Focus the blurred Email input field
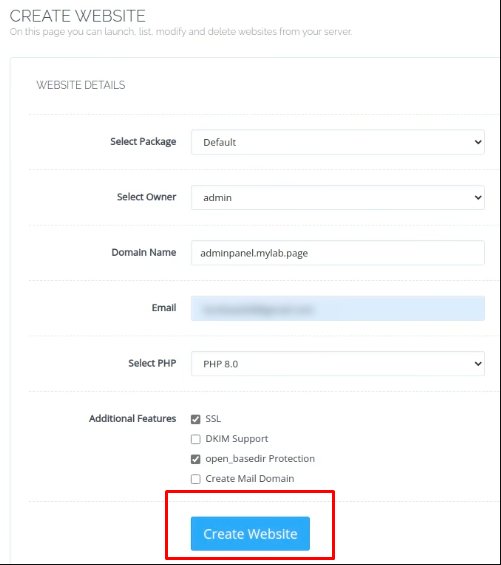Screen dimensions: 501x565 [x=338, y=308]
